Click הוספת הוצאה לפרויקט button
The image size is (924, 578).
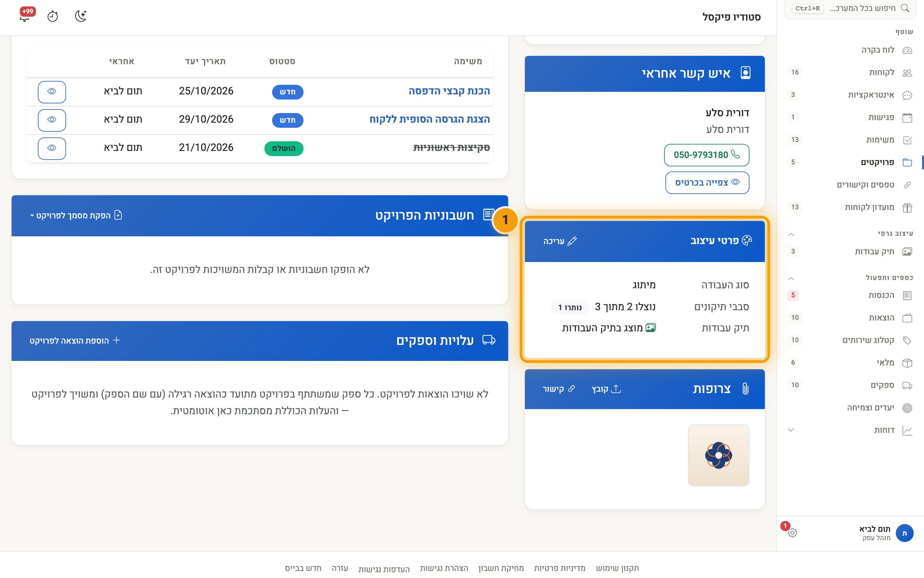[75, 340]
